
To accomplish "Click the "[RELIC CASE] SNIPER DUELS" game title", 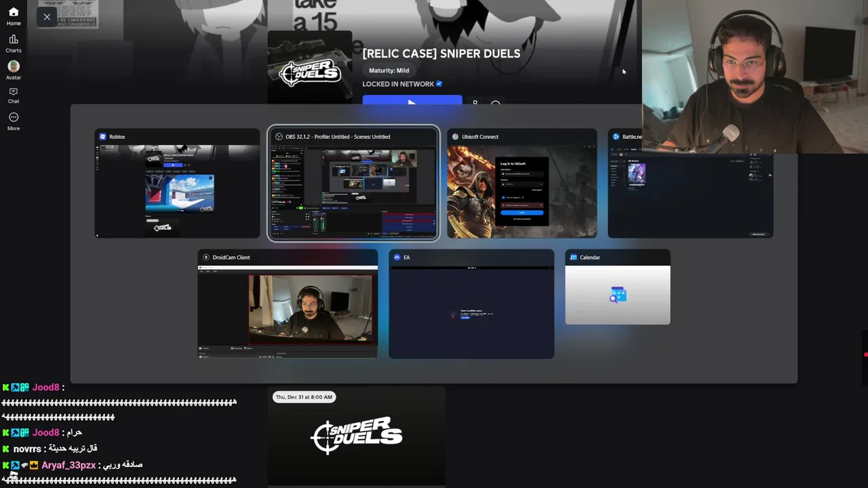I will pyautogui.click(x=441, y=54).
